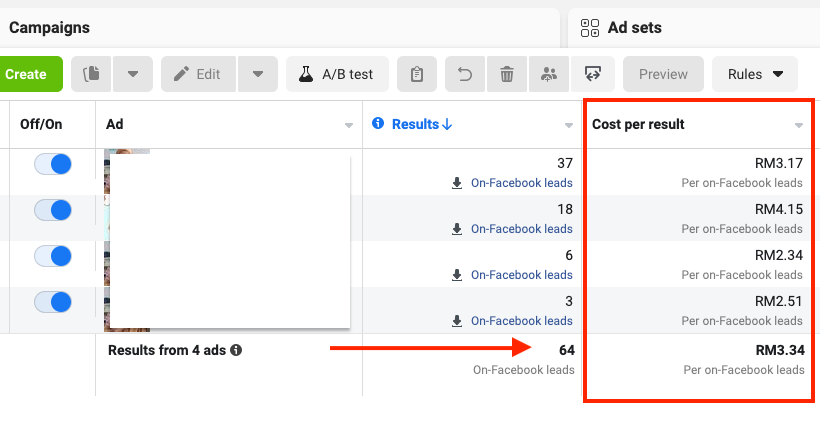Click the Preview button
The width and height of the screenshot is (820, 432).
click(663, 74)
